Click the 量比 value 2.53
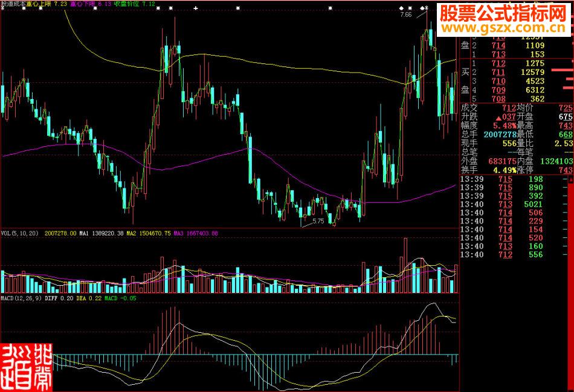574x392 pixels. (x=563, y=144)
